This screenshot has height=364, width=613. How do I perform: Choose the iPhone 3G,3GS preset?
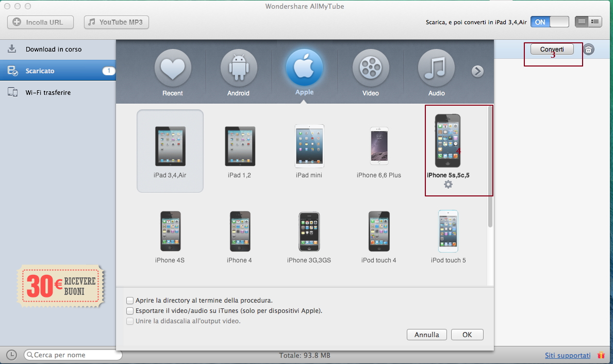(309, 237)
